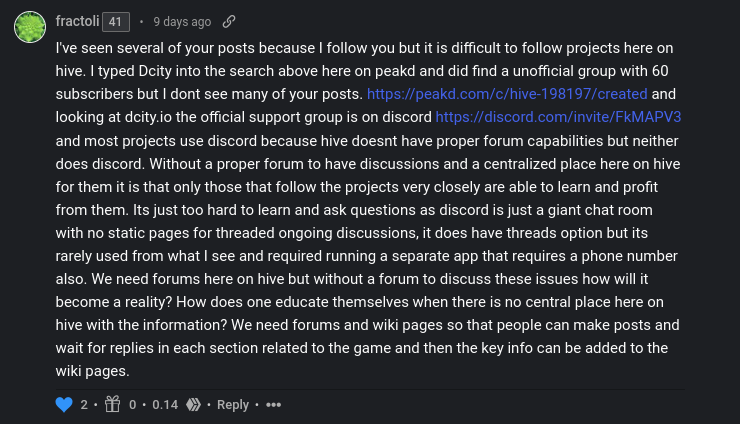This screenshot has height=424, width=740.
Task: Open the peakd.com hive-198197 created link
Action: click(507, 94)
